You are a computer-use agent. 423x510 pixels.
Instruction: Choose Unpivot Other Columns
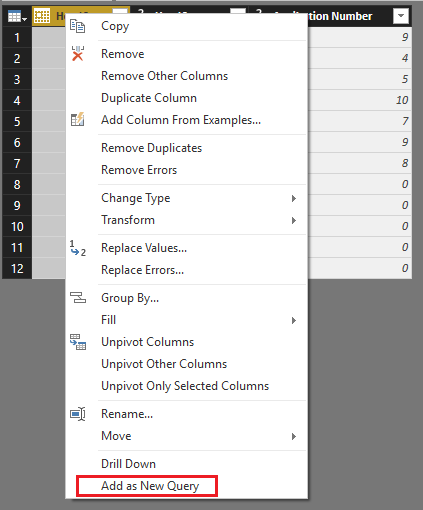point(164,364)
